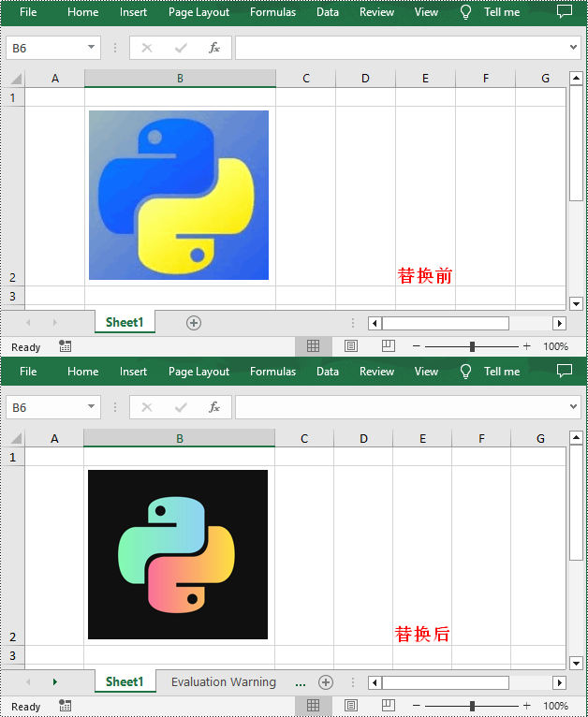Click vertical scroll down arrow, top window

click(576, 303)
